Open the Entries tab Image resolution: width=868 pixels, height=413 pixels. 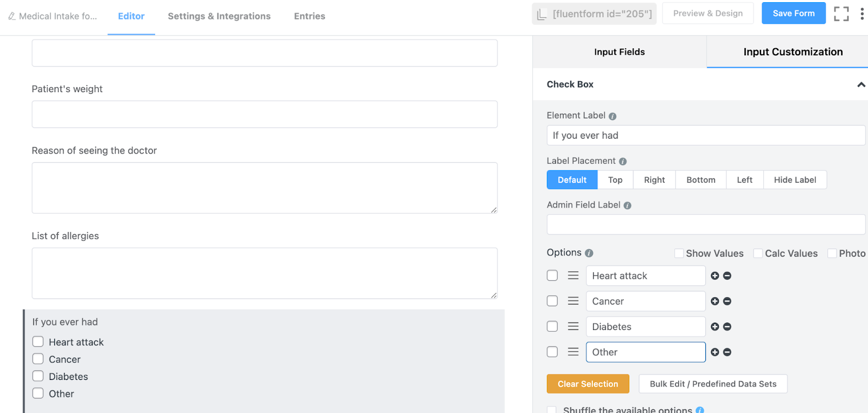click(x=309, y=16)
